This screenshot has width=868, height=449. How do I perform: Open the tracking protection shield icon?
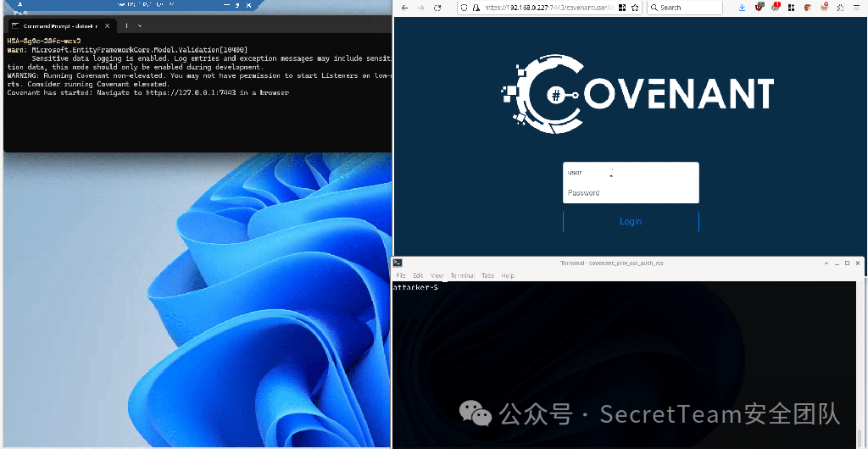(x=465, y=8)
